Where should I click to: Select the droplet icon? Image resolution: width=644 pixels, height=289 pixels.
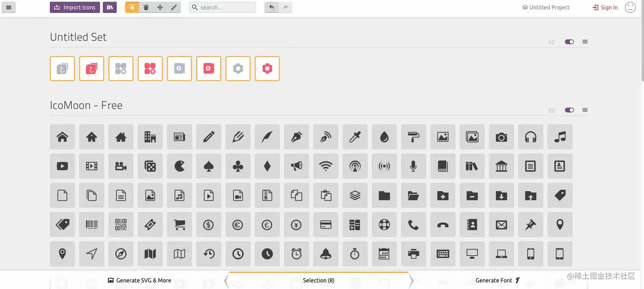coord(384,137)
